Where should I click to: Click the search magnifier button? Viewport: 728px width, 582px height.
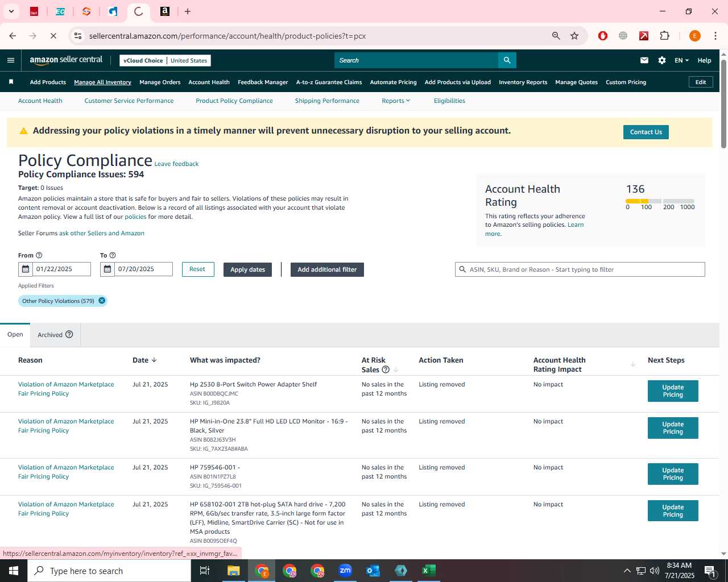(x=507, y=60)
